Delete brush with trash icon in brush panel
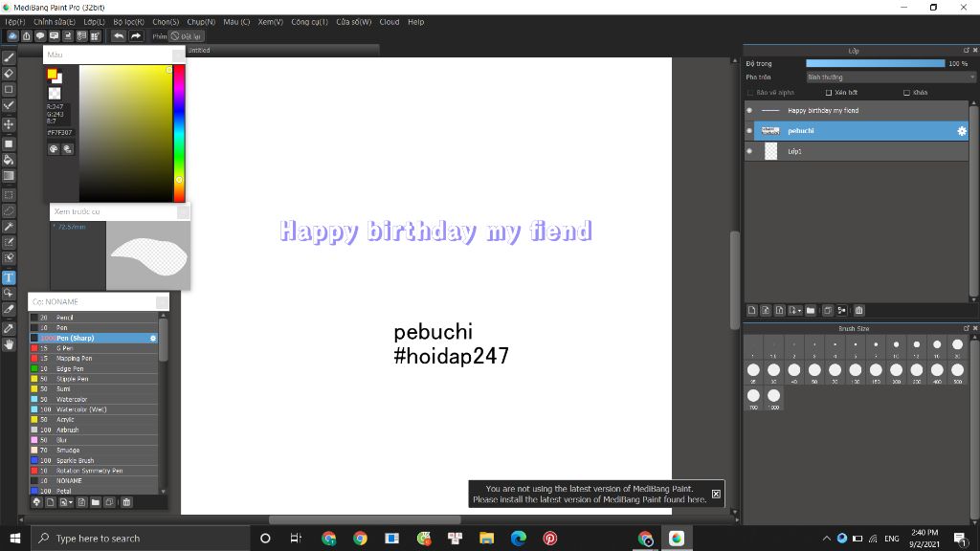The width and height of the screenshot is (980, 551). pos(126,502)
